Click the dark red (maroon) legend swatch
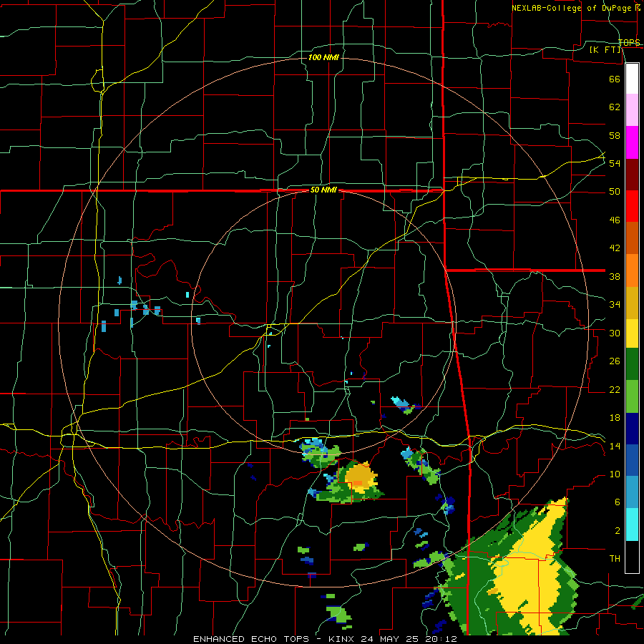644x644 pixels. 632,175
